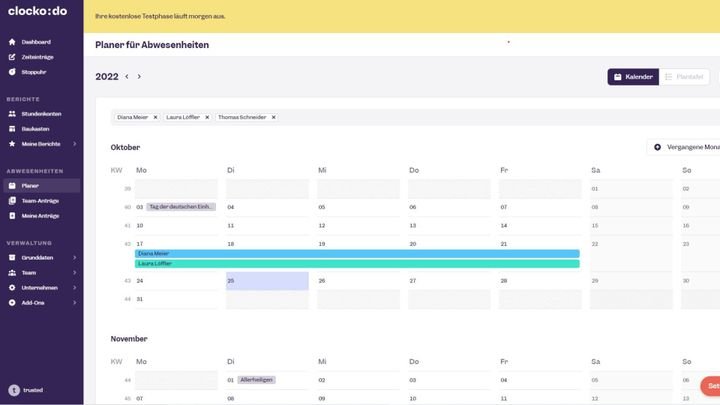Click the list icon in Plantafel button
The width and height of the screenshot is (720, 405).
click(669, 77)
